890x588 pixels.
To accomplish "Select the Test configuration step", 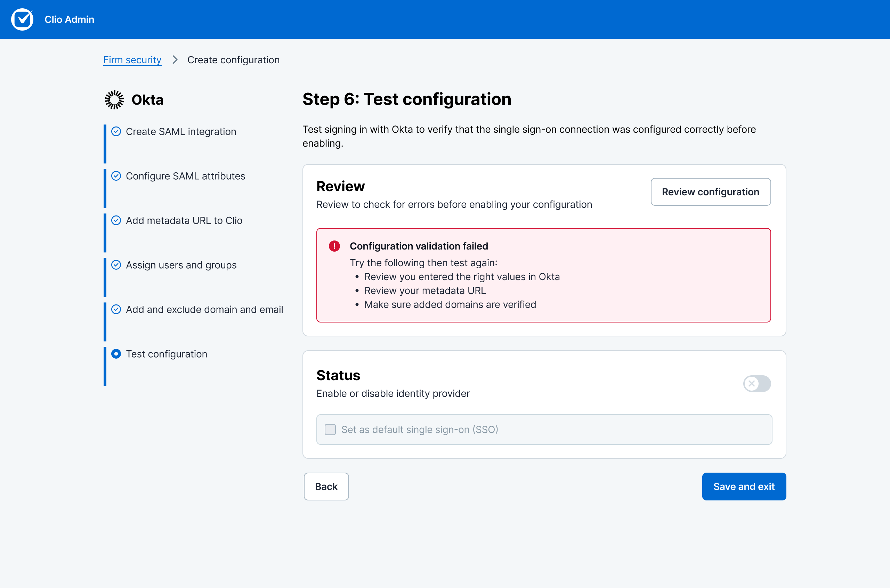I will (x=167, y=354).
